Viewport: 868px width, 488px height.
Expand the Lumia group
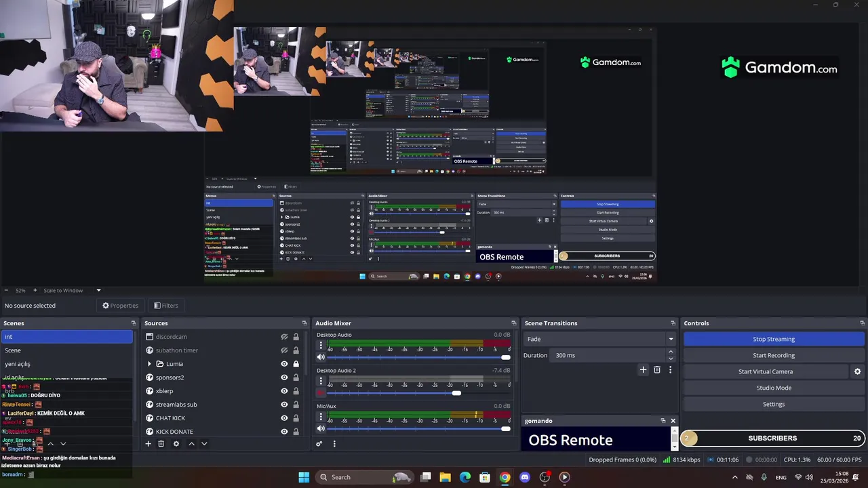coord(149,364)
